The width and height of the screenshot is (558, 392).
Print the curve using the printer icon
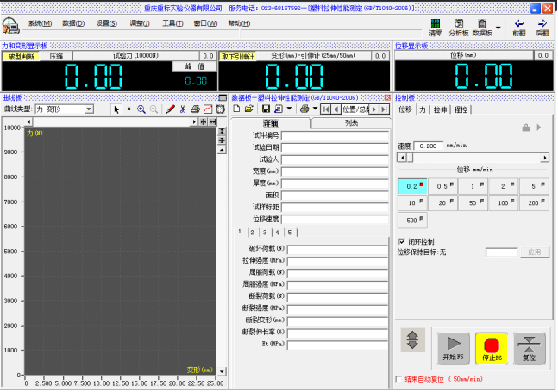coord(195,109)
